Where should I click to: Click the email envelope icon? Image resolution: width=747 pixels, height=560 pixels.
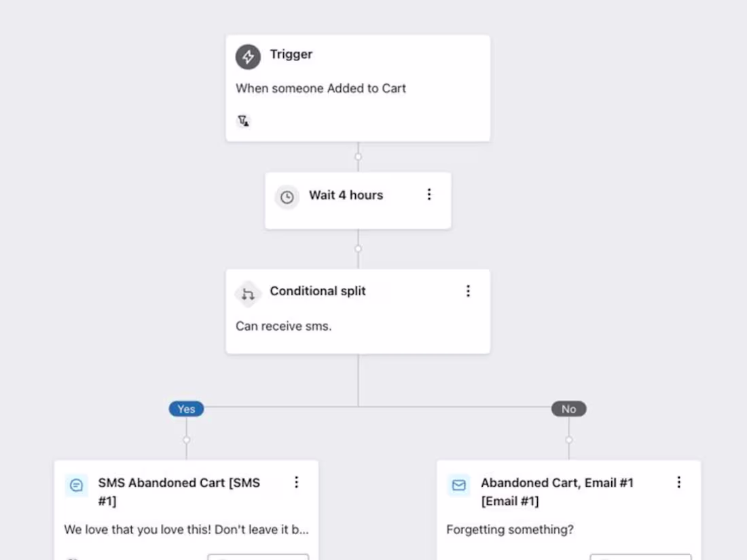tap(459, 485)
